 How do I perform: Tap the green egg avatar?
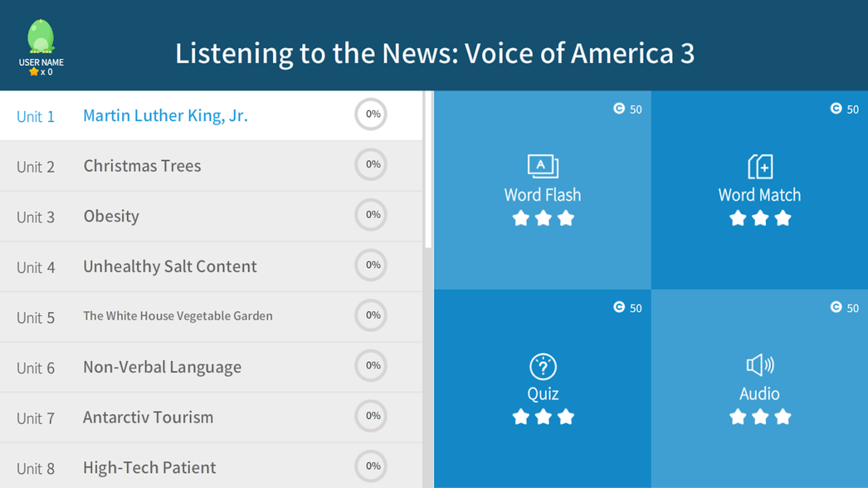point(41,37)
